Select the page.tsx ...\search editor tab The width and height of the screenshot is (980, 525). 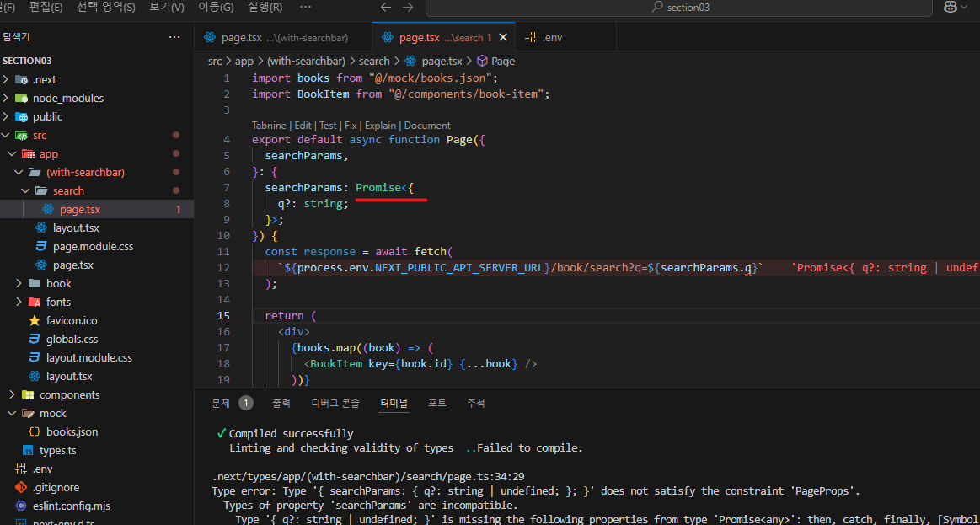coord(444,37)
